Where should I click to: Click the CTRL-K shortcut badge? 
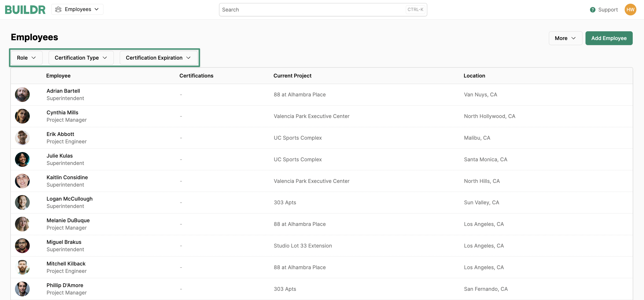[415, 9]
